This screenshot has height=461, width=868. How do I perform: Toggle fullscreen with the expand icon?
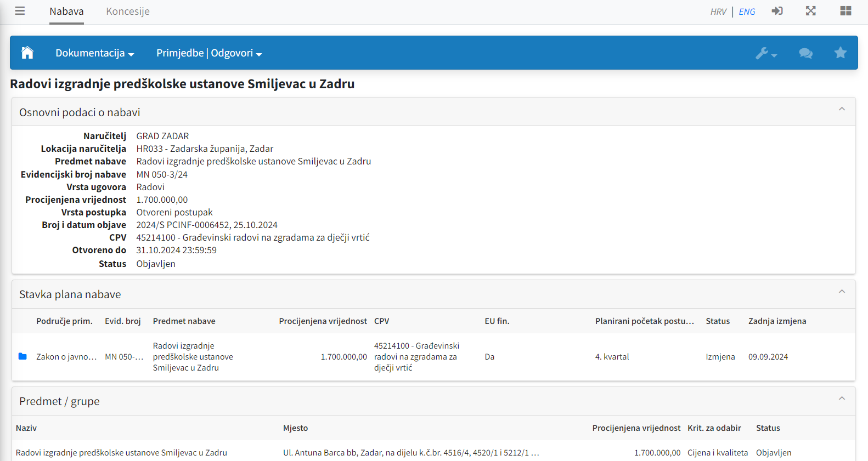810,11
